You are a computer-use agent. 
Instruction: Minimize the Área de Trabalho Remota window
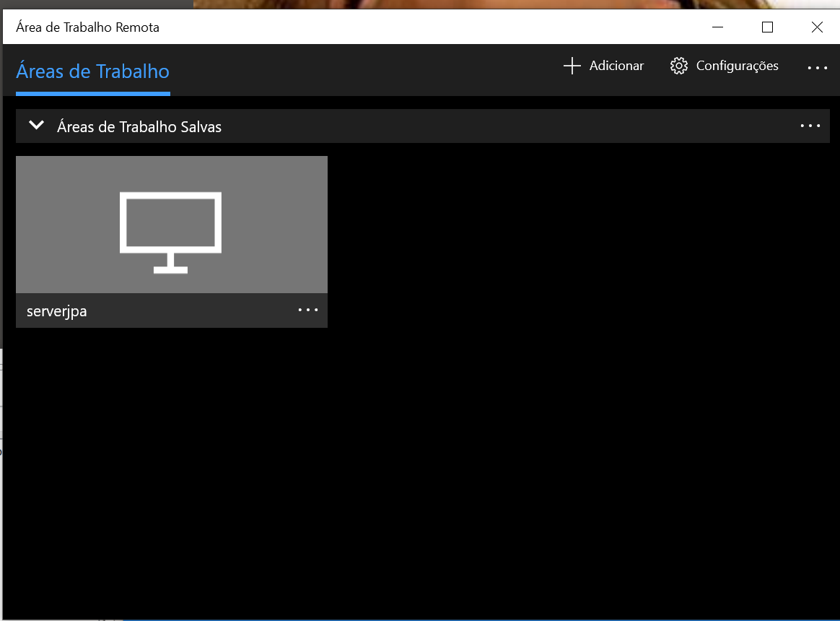(x=717, y=27)
